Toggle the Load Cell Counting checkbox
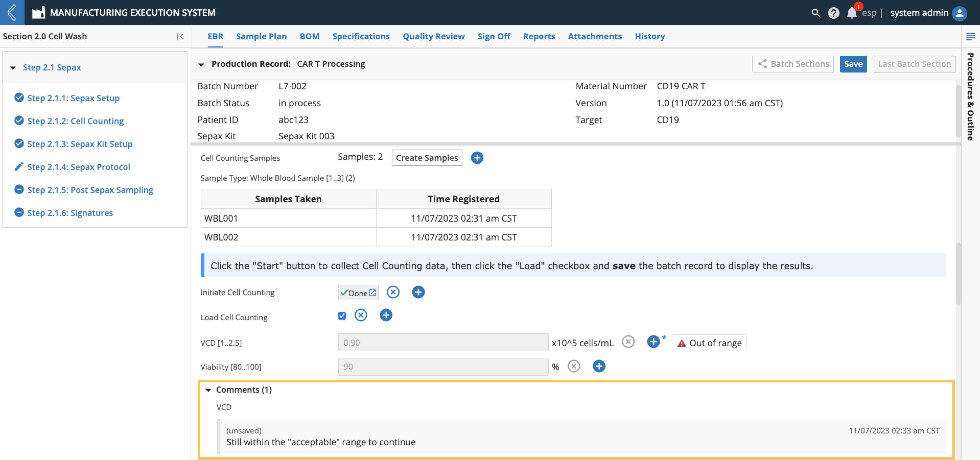Viewport: 980px width, 460px height. pos(342,316)
